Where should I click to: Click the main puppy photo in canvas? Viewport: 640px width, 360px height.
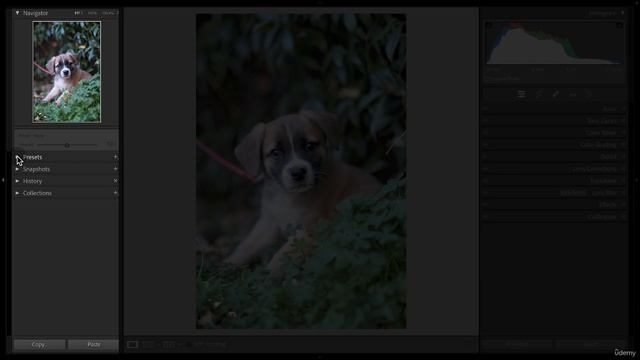tap(301, 171)
